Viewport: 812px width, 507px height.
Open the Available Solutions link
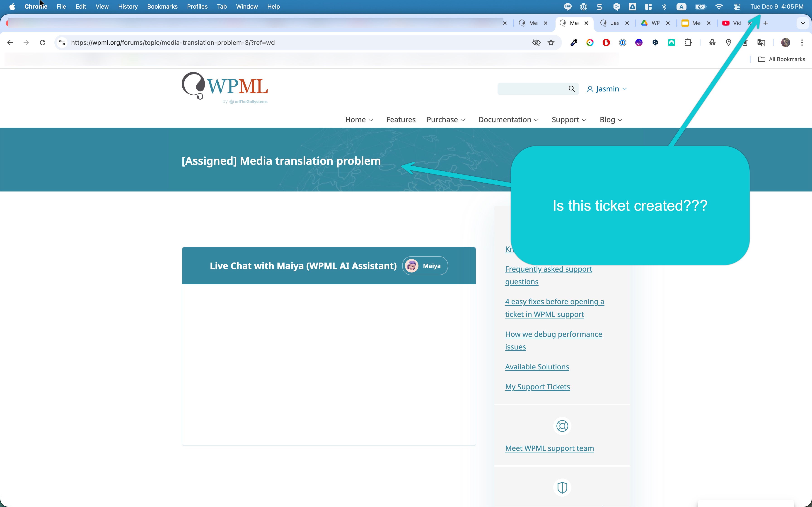[537, 367]
